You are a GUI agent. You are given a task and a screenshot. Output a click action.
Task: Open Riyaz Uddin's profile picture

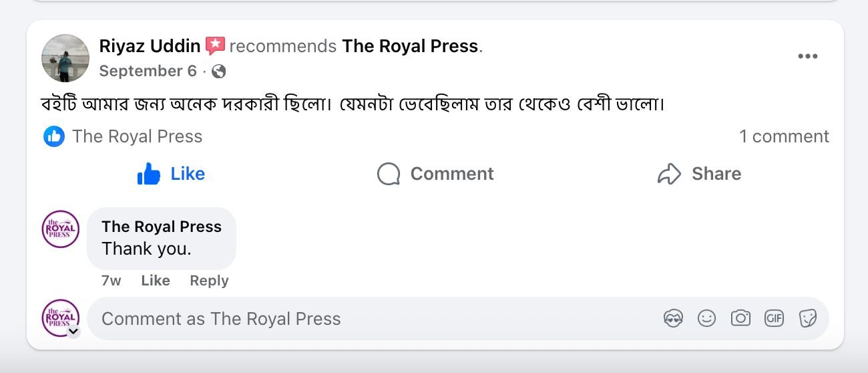[65, 58]
